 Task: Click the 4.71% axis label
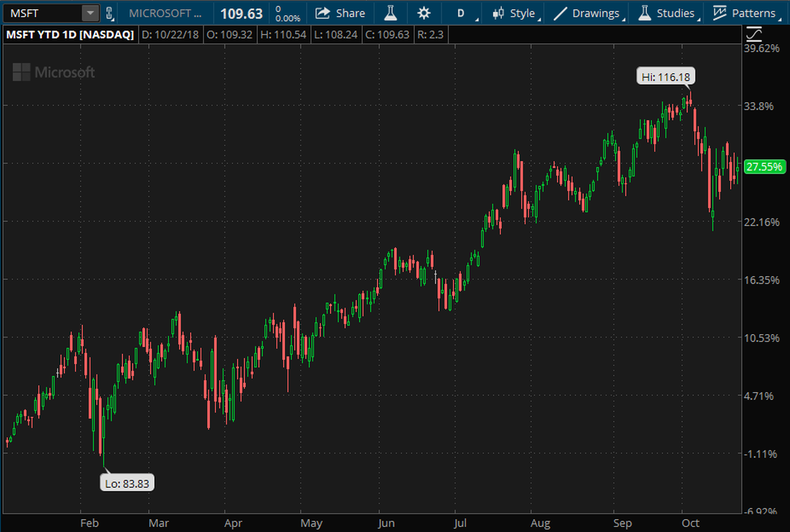758,396
